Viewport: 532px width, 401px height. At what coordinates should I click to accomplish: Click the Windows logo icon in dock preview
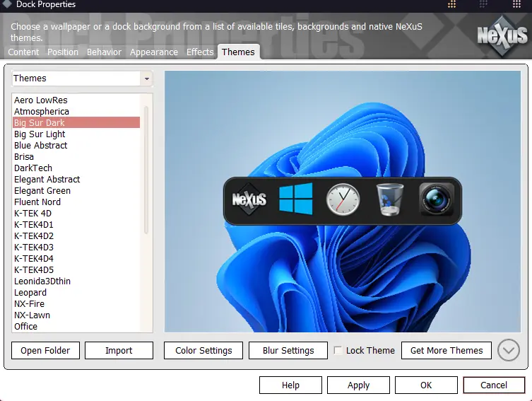click(x=295, y=199)
